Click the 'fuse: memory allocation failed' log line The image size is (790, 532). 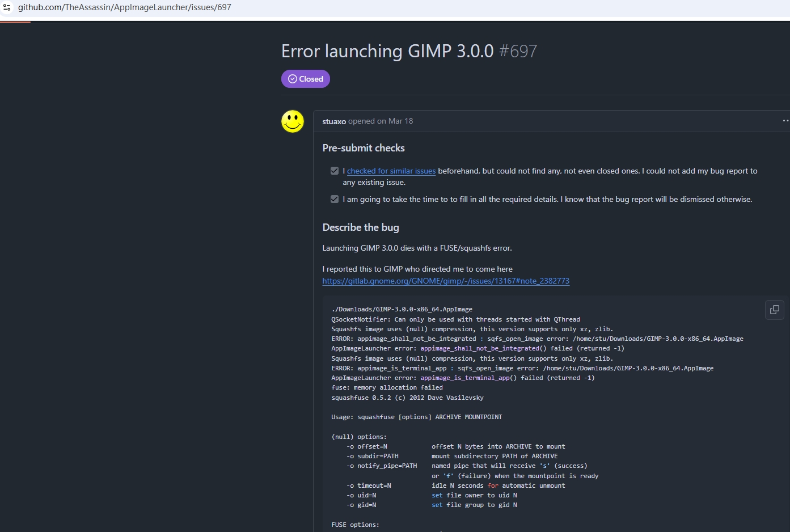click(387, 388)
